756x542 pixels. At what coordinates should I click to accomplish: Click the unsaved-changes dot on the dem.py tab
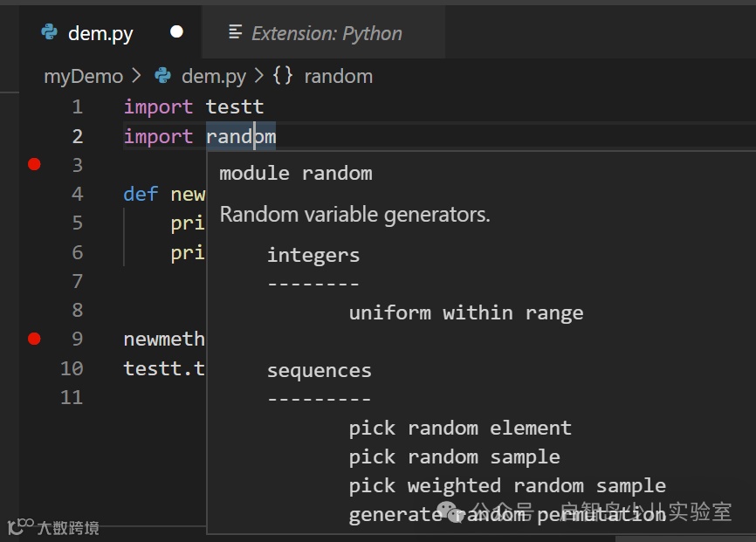tap(176, 32)
